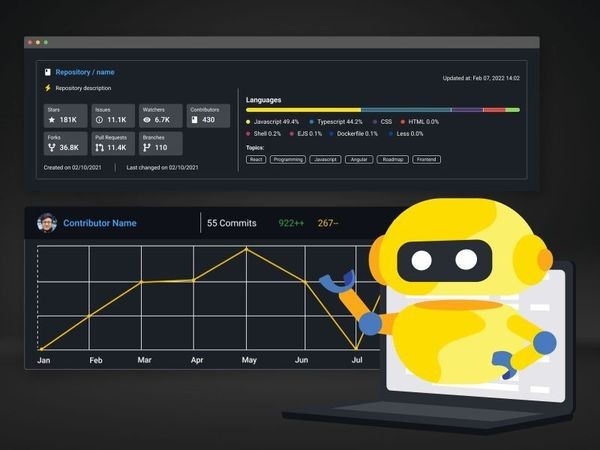Select the Pull Requests 11.4K card
This screenshot has height=450, width=600.
point(113,143)
